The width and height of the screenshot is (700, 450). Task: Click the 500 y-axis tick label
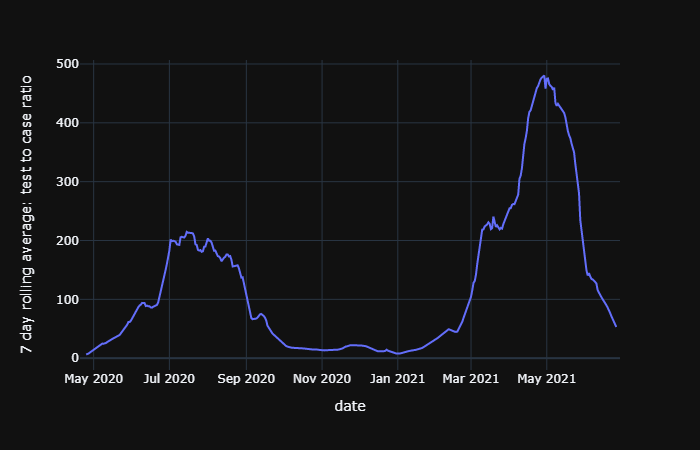(66, 64)
